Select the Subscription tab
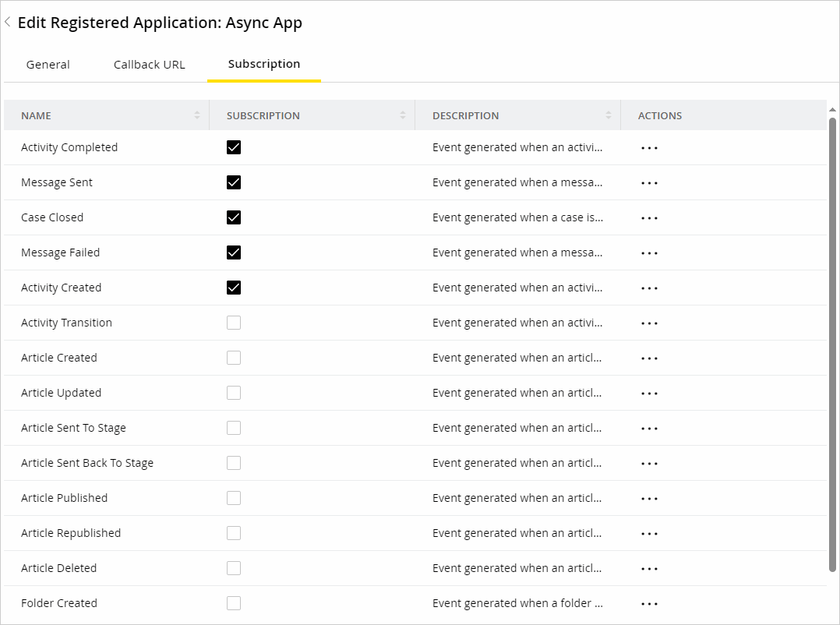 [264, 64]
